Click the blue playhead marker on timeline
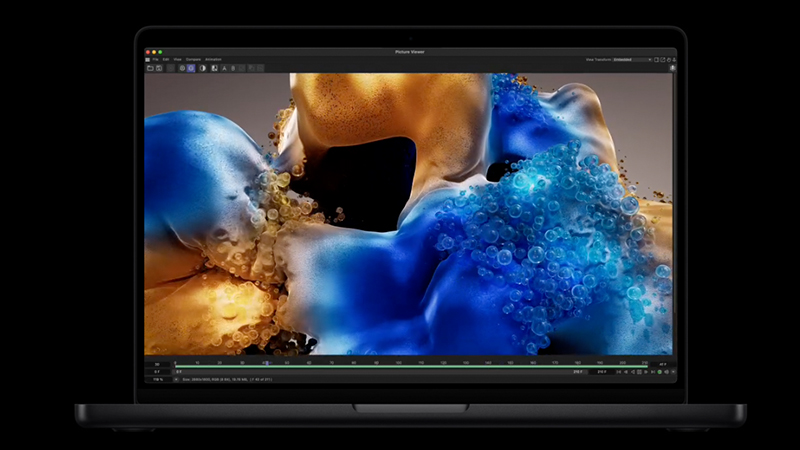The height and width of the screenshot is (450, 800). (266, 363)
